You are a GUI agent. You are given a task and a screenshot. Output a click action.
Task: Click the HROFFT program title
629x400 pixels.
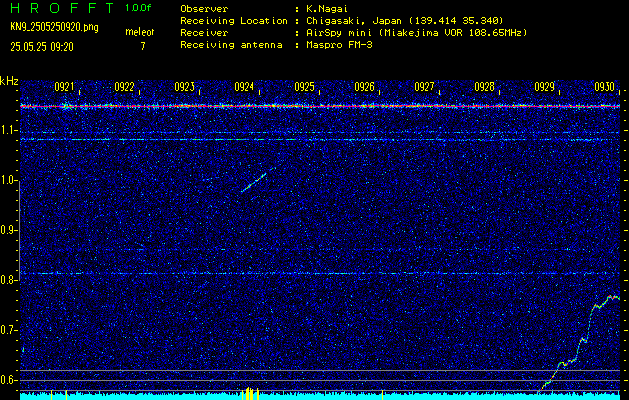coord(62,8)
